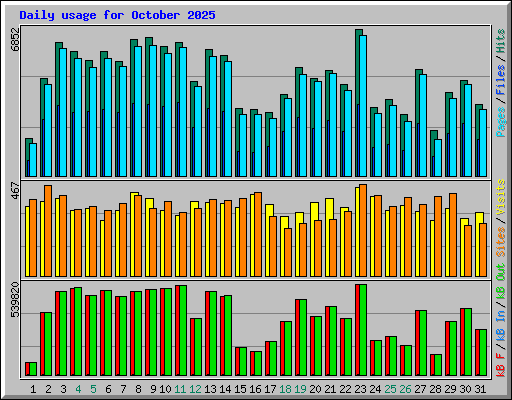The image size is (512, 400).
Task: Select the cyan files bar for day 27
Action: tap(423, 125)
